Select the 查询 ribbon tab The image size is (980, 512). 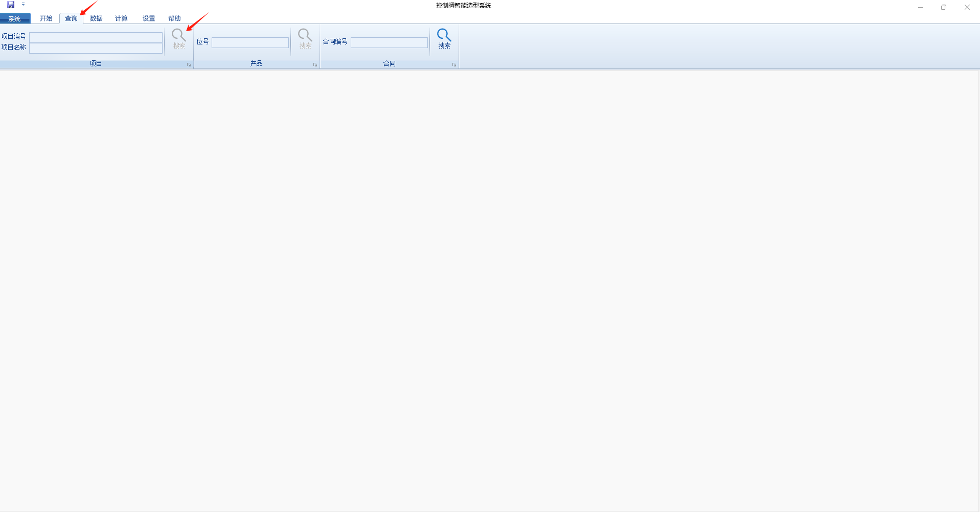71,18
